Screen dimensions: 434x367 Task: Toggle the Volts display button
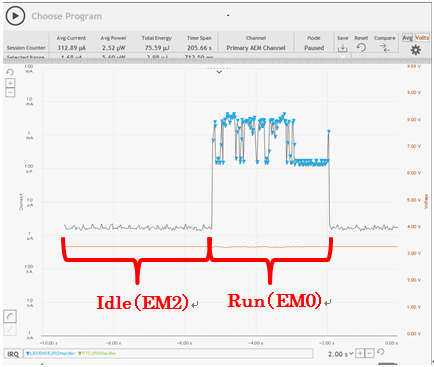[422, 38]
